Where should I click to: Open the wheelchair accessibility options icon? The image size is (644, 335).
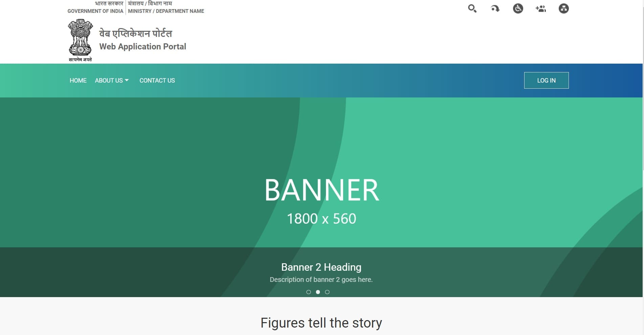tap(518, 8)
